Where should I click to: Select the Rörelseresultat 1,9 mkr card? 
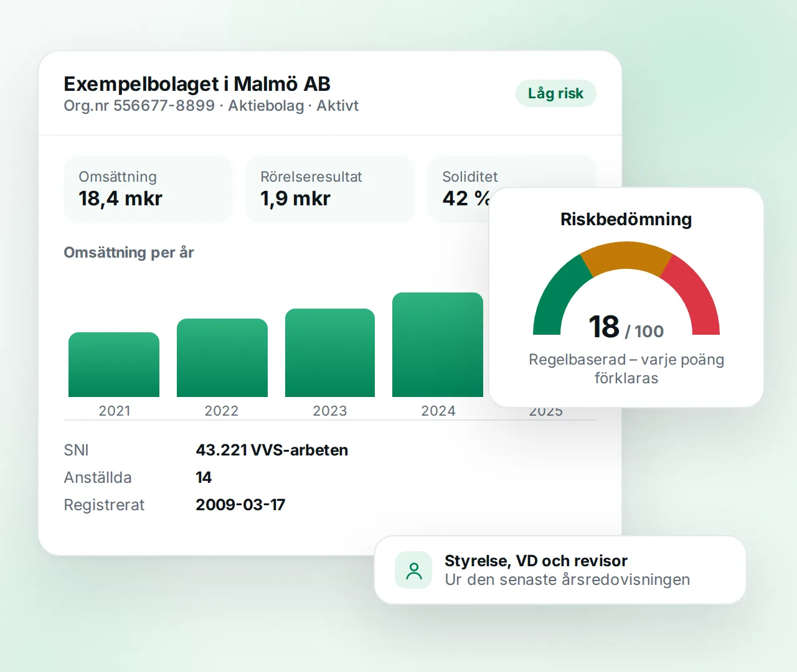[330, 189]
